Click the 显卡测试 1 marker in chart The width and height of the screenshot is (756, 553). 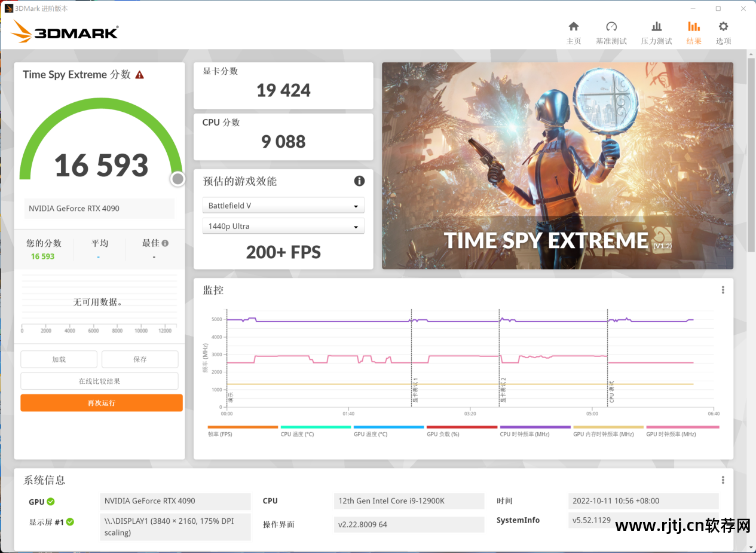click(x=415, y=389)
